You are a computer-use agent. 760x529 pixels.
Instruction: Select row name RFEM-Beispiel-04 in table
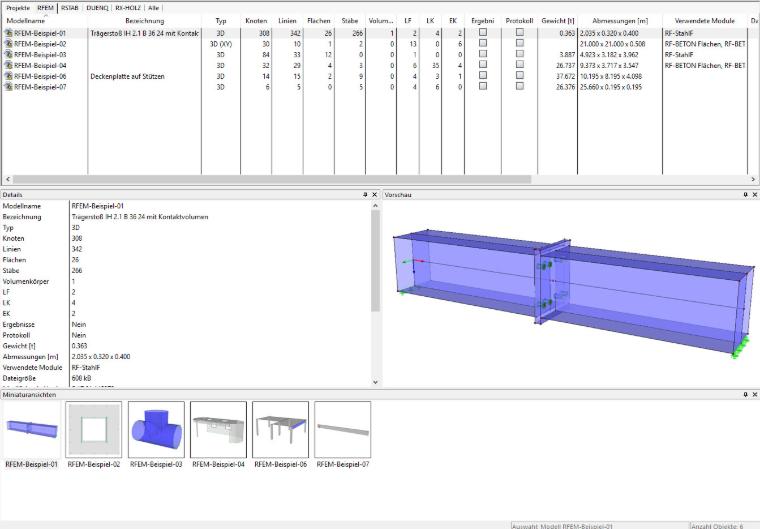click(x=40, y=65)
